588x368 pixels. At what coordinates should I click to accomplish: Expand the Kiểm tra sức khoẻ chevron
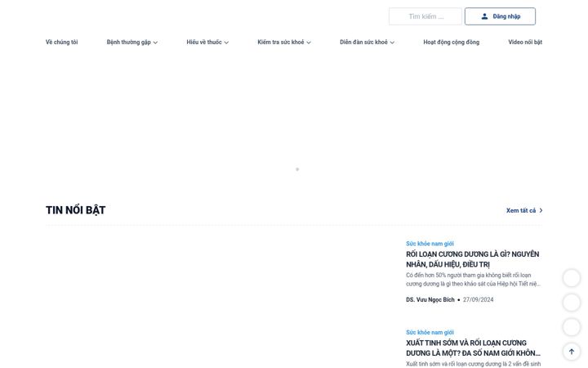pyautogui.click(x=309, y=43)
